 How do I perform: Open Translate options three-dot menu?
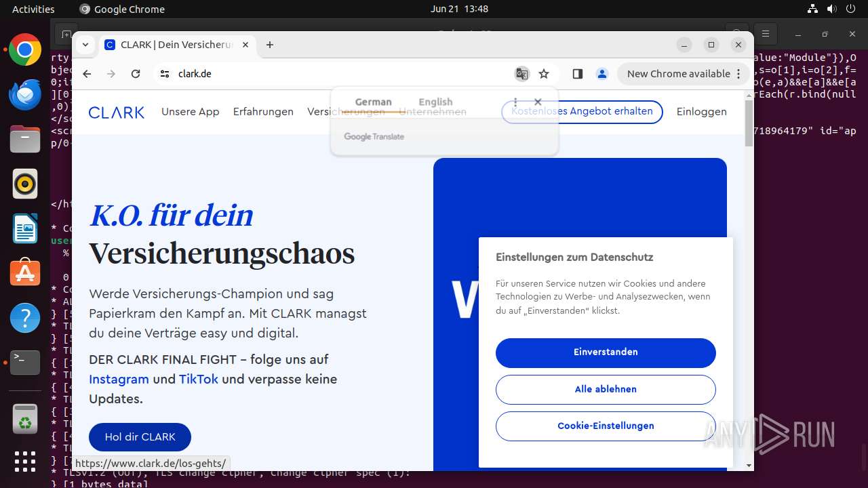[516, 102]
